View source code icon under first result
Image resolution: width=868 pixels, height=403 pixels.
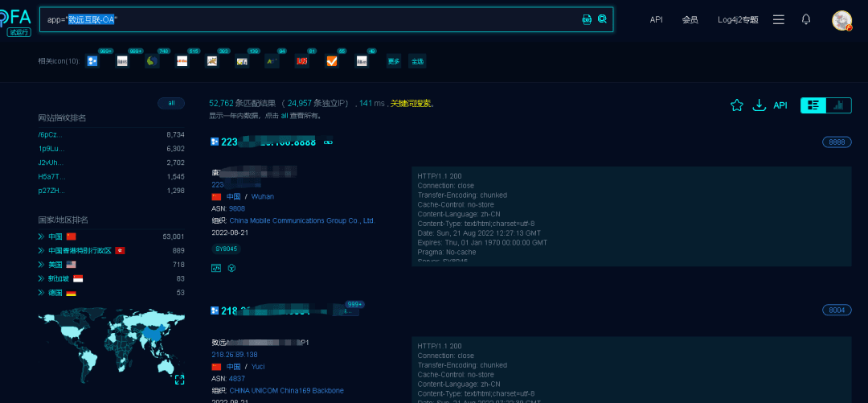tap(216, 268)
